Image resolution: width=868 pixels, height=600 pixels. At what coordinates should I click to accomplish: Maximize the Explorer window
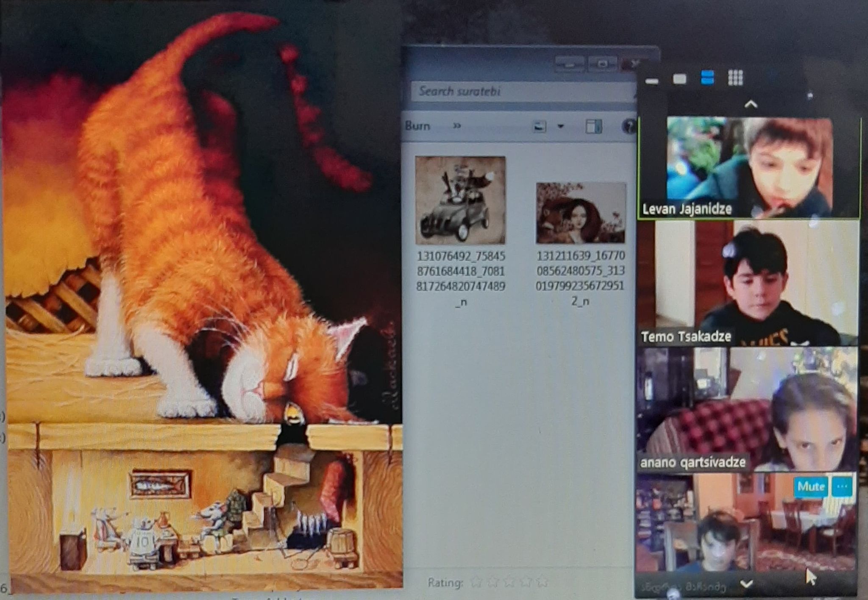click(x=602, y=64)
